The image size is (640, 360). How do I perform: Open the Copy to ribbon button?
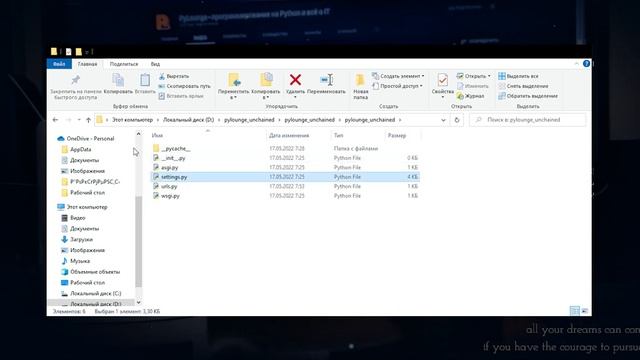(266, 86)
